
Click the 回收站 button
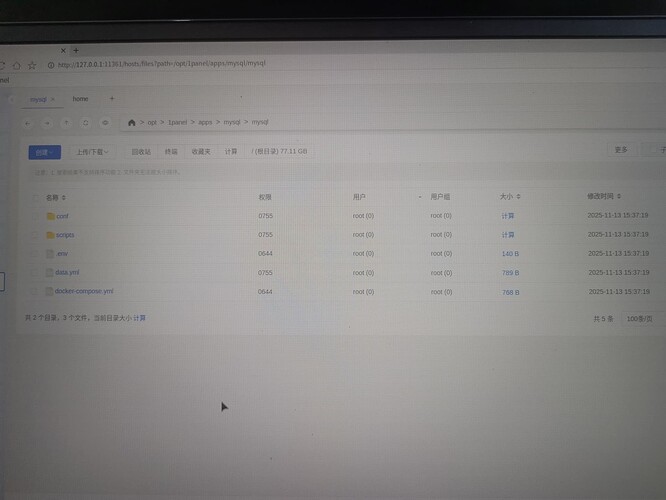click(141, 152)
